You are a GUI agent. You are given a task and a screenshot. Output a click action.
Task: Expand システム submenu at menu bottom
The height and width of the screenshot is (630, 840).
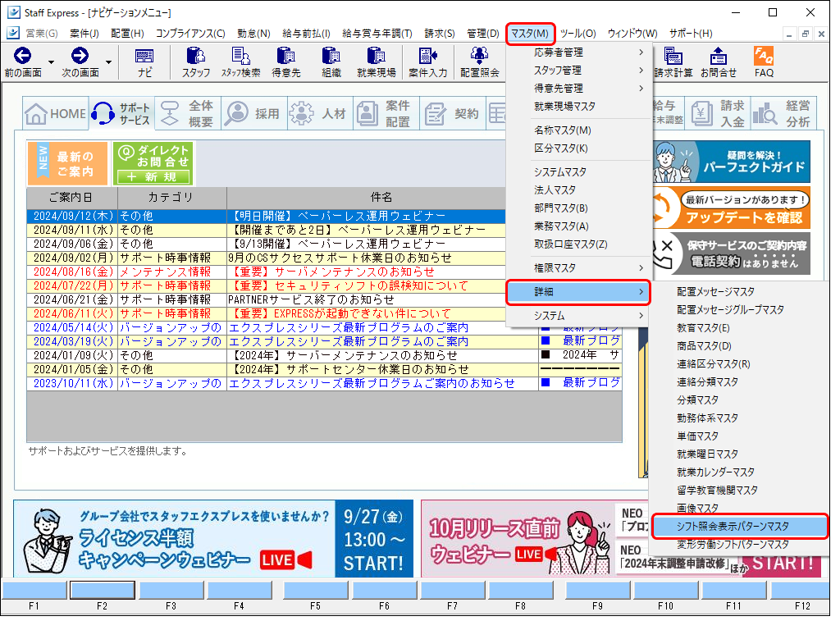coord(578,316)
